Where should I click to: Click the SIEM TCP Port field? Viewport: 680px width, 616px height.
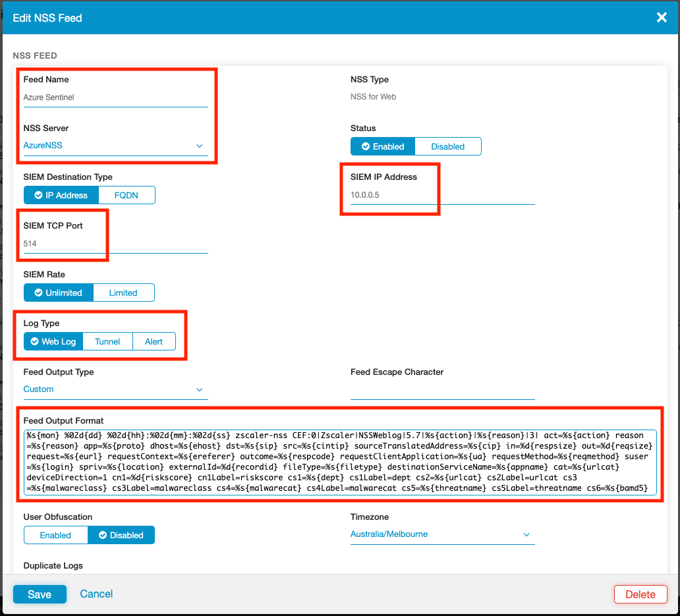(115, 244)
